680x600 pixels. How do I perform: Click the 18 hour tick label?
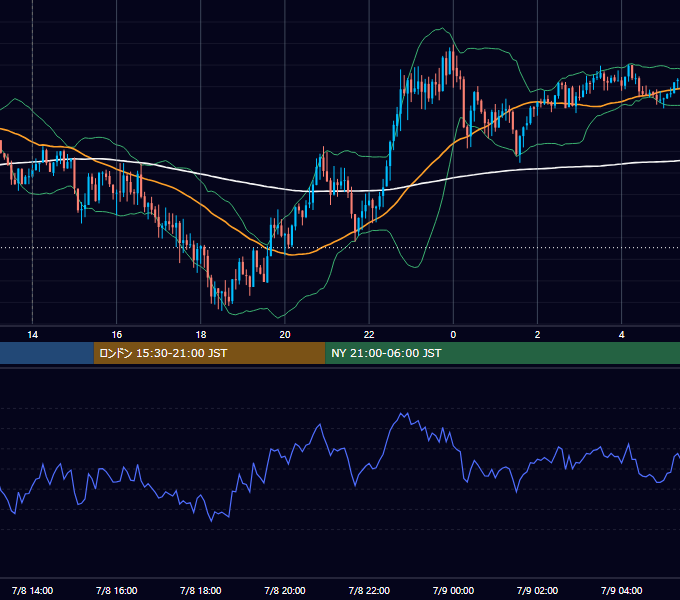click(201, 335)
